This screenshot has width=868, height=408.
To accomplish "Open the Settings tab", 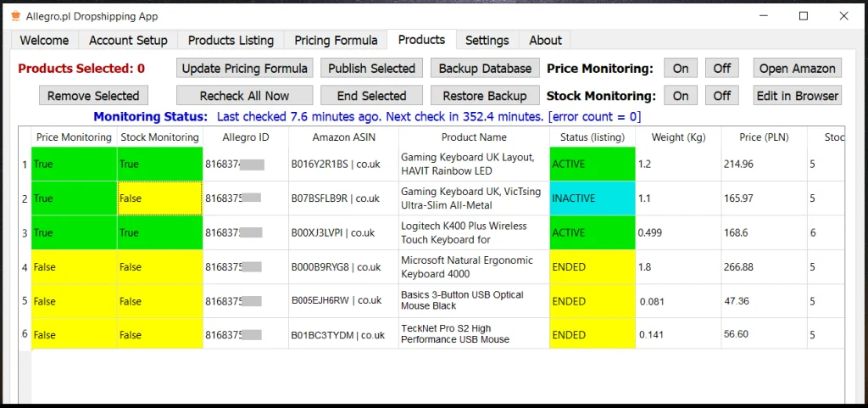I will [487, 41].
